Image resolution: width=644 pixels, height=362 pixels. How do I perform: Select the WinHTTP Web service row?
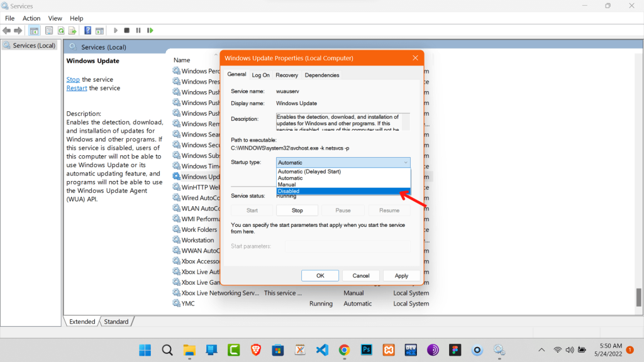(x=196, y=187)
